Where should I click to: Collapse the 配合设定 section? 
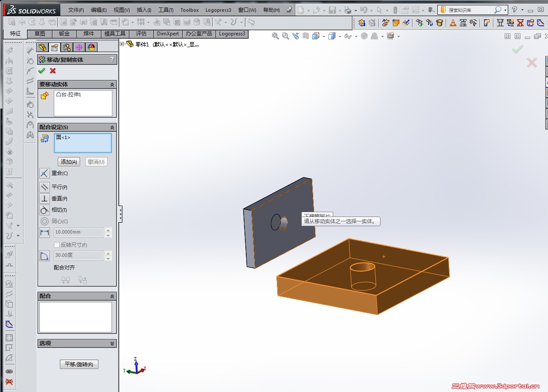pos(112,127)
